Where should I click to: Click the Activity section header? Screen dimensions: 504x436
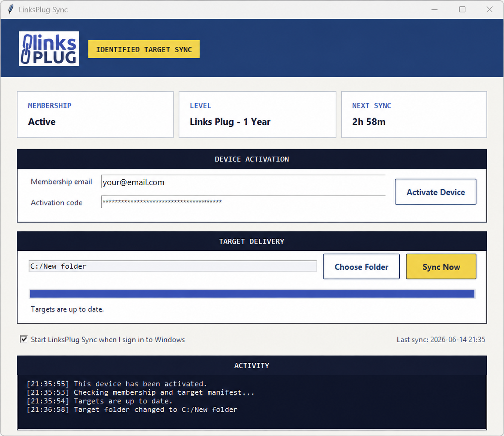click(252, 365)
